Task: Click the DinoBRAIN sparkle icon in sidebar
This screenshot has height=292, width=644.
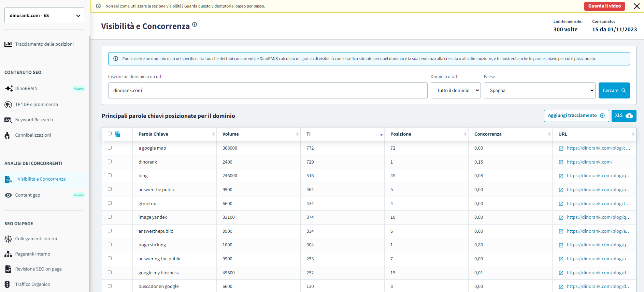Action: pos(9,88)
